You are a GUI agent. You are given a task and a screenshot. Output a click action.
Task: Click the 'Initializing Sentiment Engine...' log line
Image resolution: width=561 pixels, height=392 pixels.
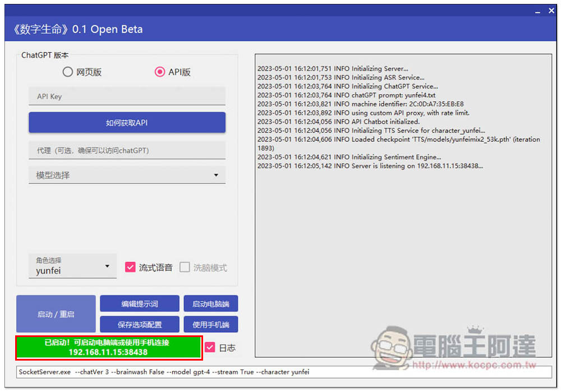pyautogui.click(x=349, y=157)
